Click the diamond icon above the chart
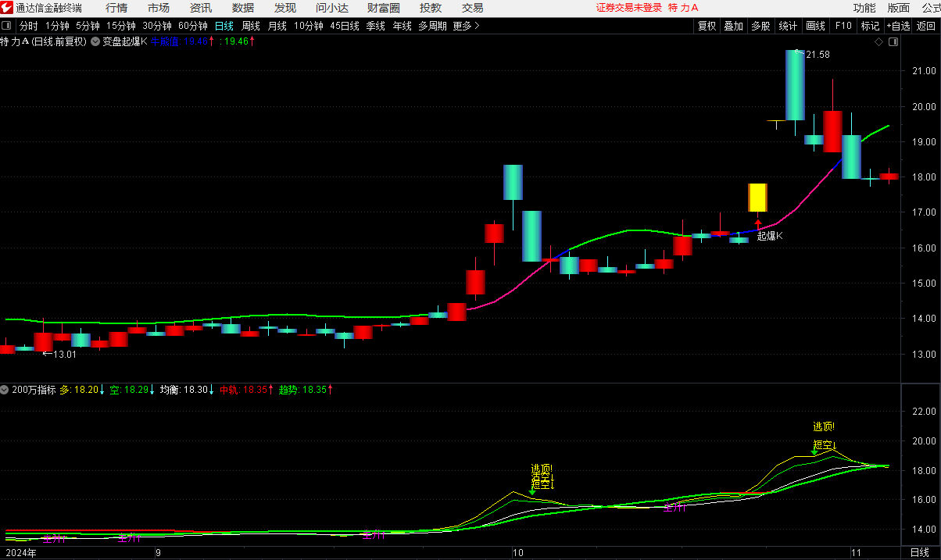941x560 pixels. (x=879, y=41)
